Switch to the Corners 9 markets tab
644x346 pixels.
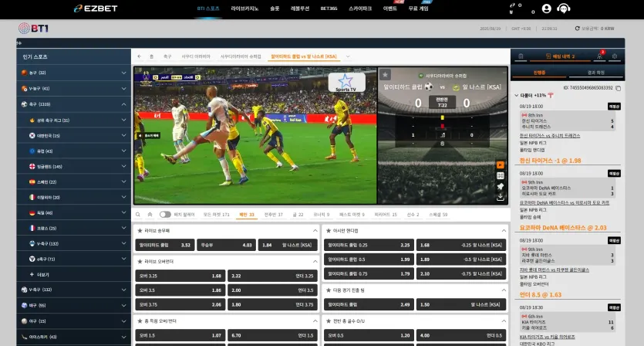(322, 215)
